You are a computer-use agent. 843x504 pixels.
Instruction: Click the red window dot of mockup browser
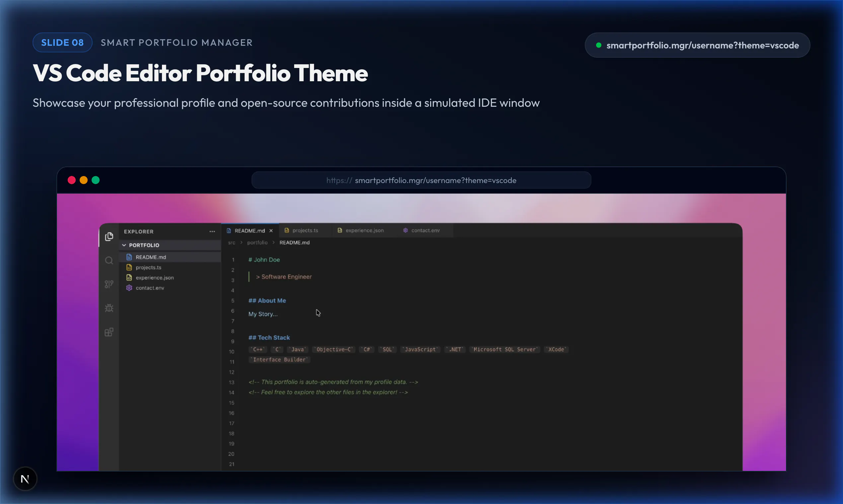point(71,180)
